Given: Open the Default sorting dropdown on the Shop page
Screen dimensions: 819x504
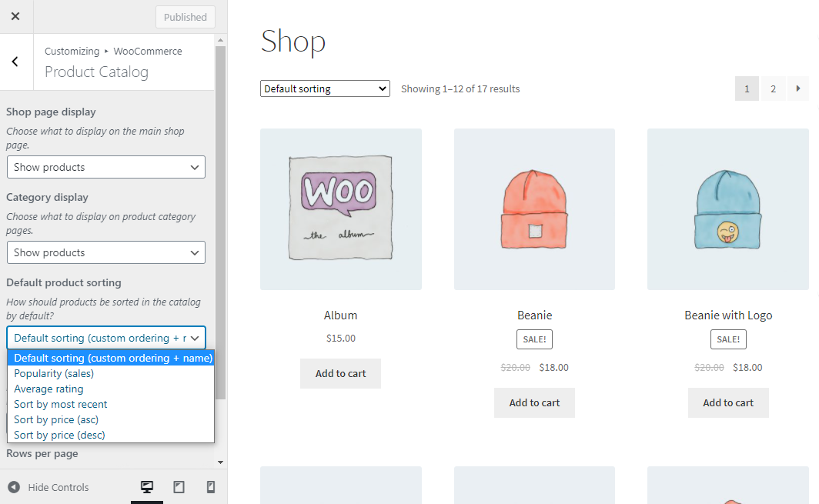Looking at the screenshot, I should point(324,88).
